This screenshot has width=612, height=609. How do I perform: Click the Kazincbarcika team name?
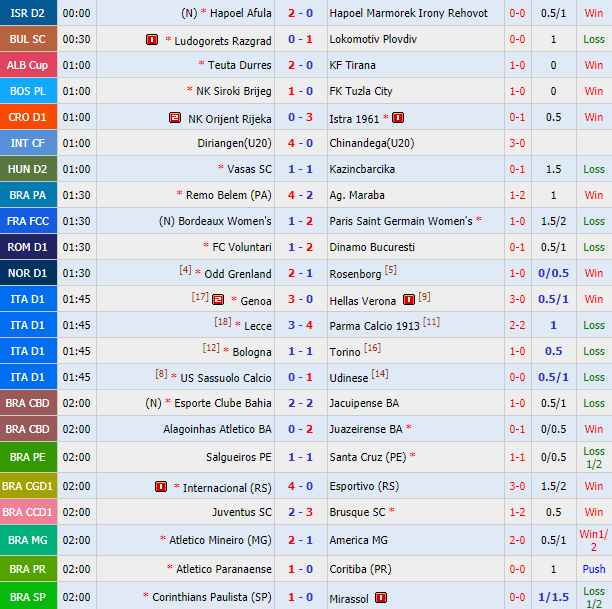point(362,169)
